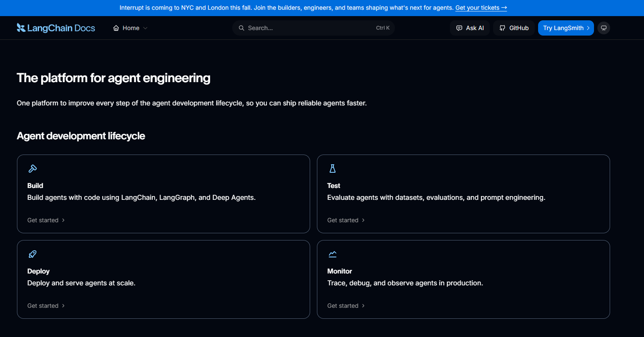Click the Try LangSmith button
Image resolution: width=644 pixels, height=337 pixels.
pos(566,28)
